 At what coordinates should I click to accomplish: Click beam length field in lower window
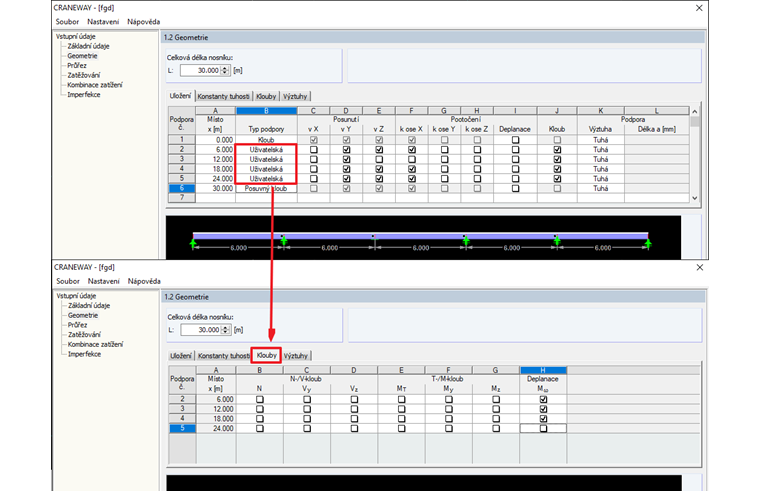(x=201, y=330)
